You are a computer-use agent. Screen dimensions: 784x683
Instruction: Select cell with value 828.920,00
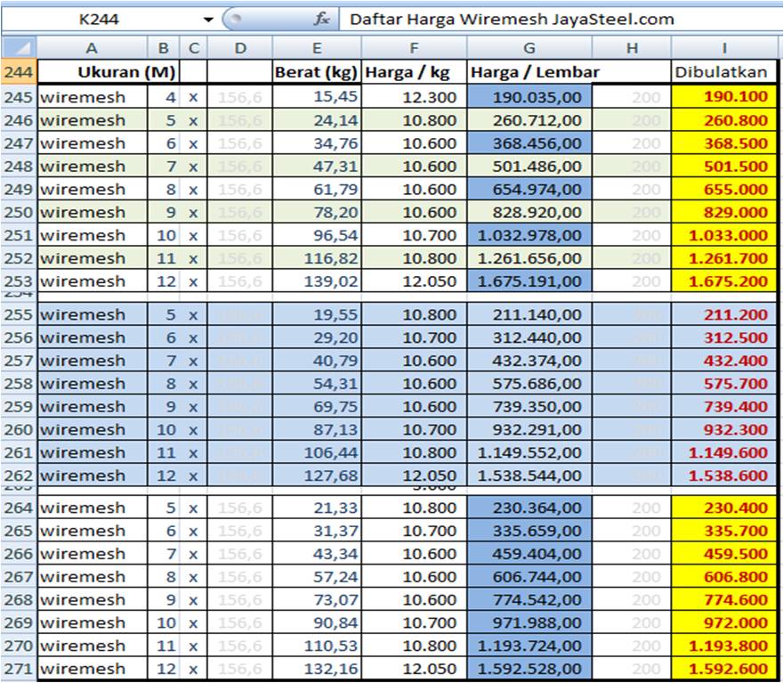[529, 212]
